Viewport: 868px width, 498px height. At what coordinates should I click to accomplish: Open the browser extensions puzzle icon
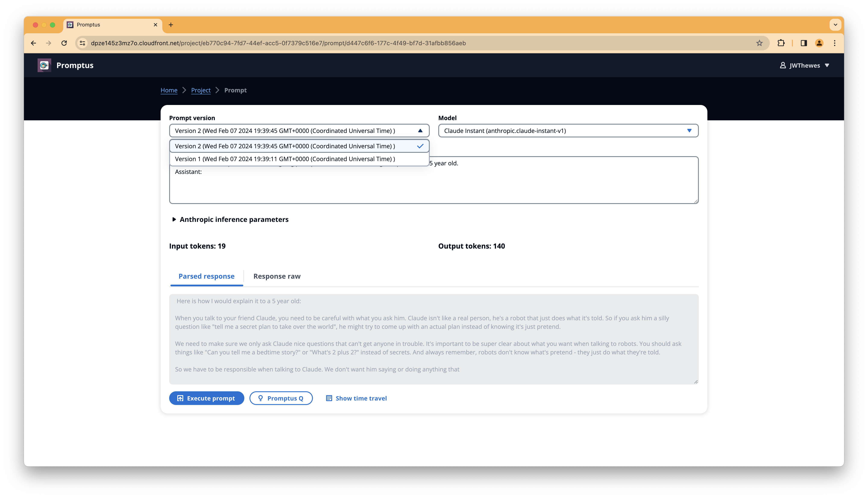(781, 43)
